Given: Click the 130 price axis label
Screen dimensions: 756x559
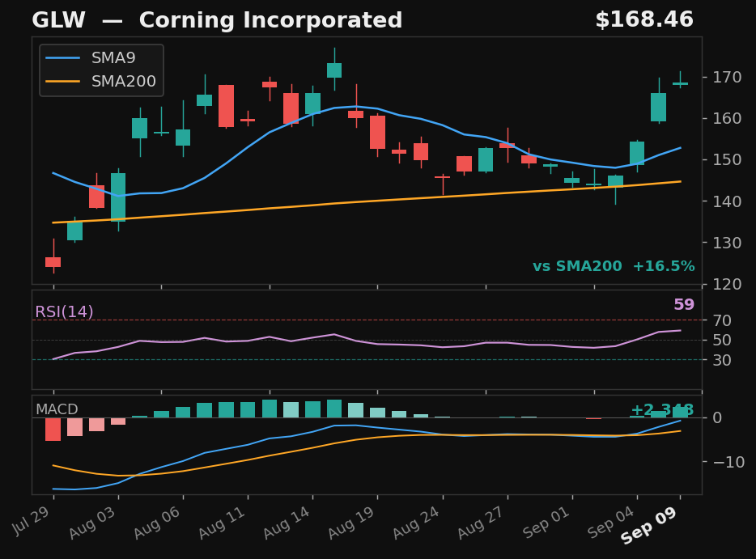Looking at the screenshot, I should [727, 243].
